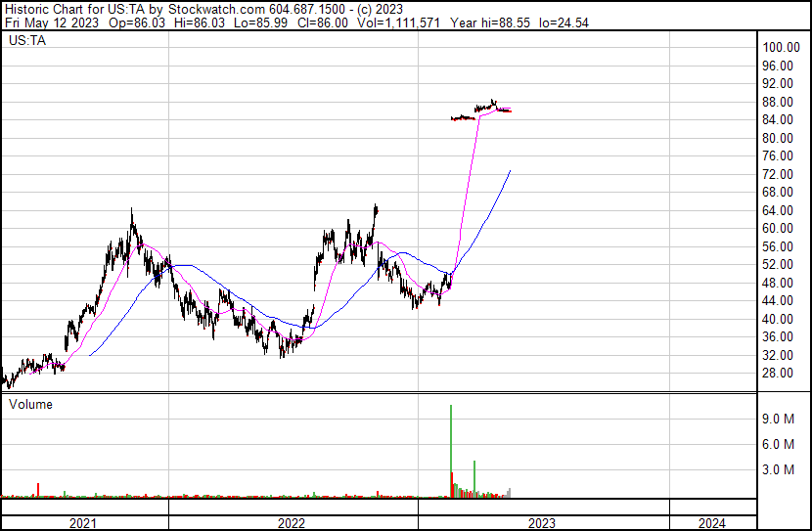812x531 pixels.
Task: Click the 3.0 M volume axis label
Action: click(x=783, y=470)
